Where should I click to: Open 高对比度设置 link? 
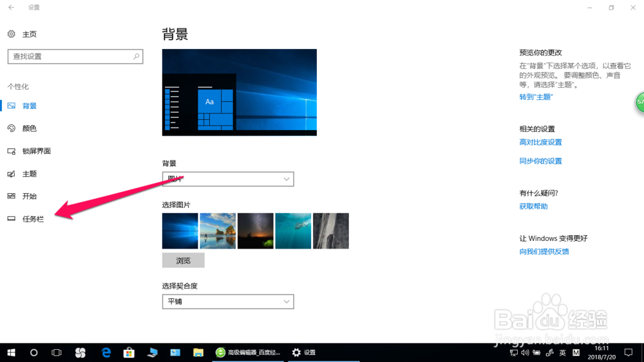pos(540,142)
